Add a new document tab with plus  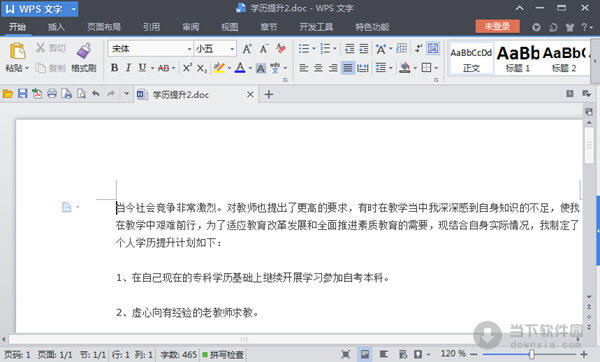(x=269, y=94)
